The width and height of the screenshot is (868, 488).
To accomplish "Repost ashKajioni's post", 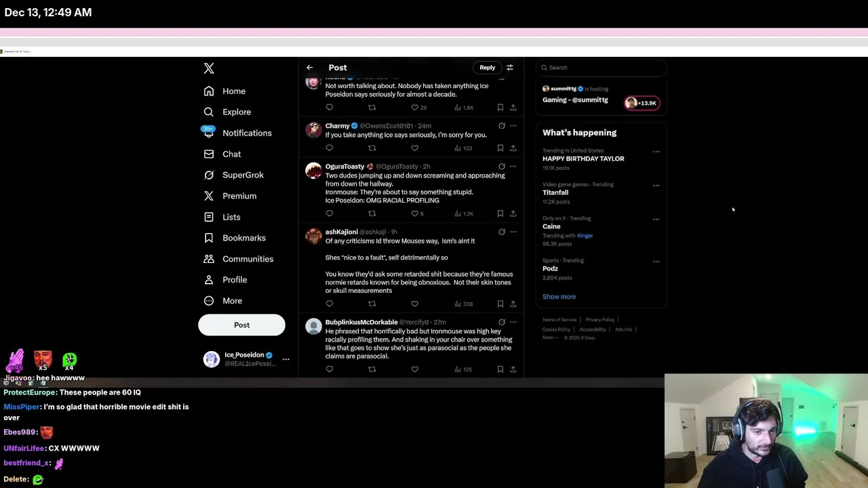I will click(372, 304).
